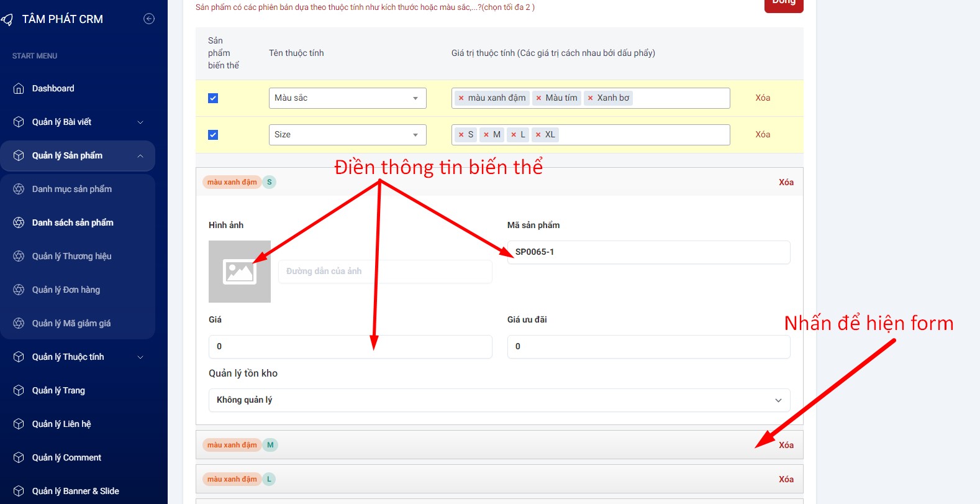Uncheck the Size variant checkbox
Viewport: 980px width, 504px height.
[213, 135]
